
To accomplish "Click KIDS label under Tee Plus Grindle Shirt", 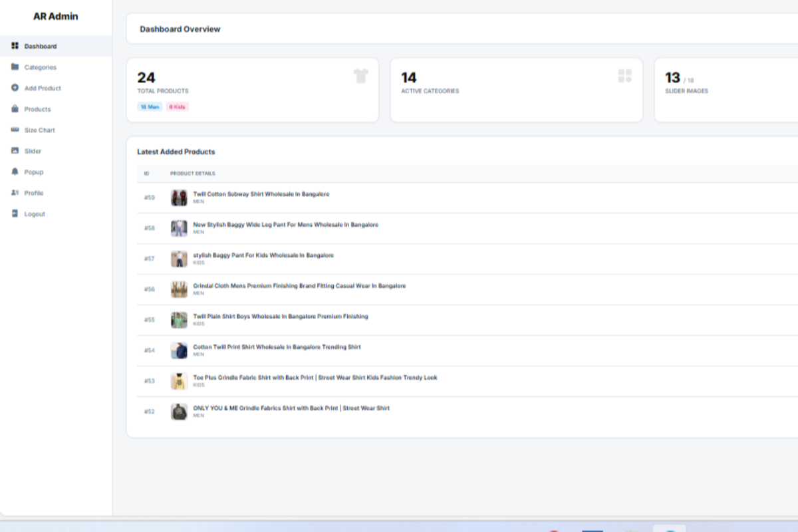I will pos(199,384).
